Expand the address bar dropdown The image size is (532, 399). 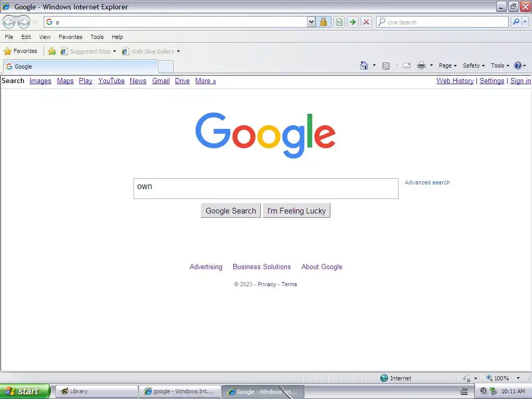(x=311, y=22)
